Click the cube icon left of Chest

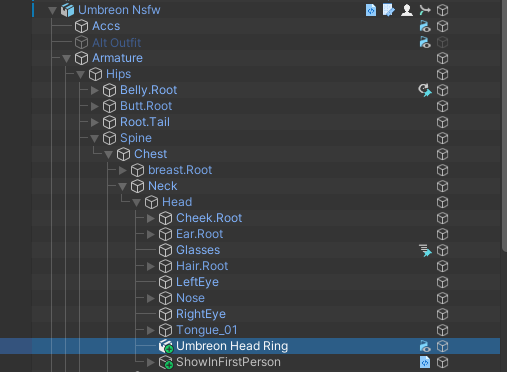coord(123,154)
